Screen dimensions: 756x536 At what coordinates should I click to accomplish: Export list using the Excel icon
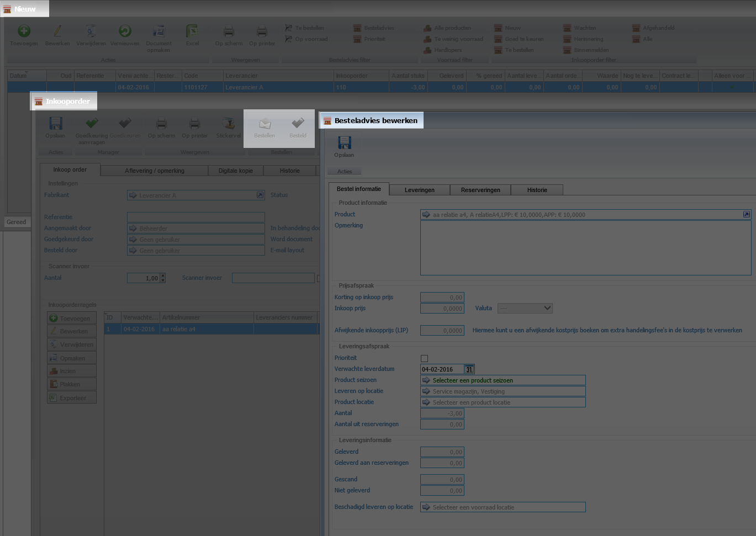192,31
